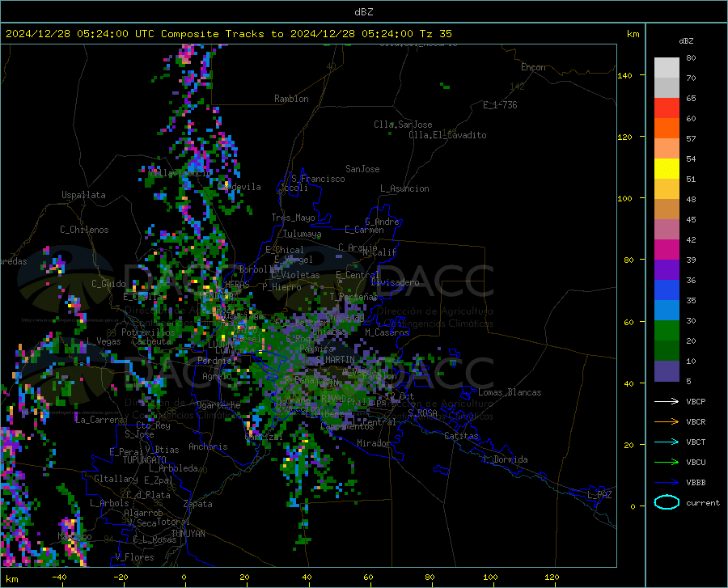Click the 30 dBZ green legend swatch

click(667, 331)
